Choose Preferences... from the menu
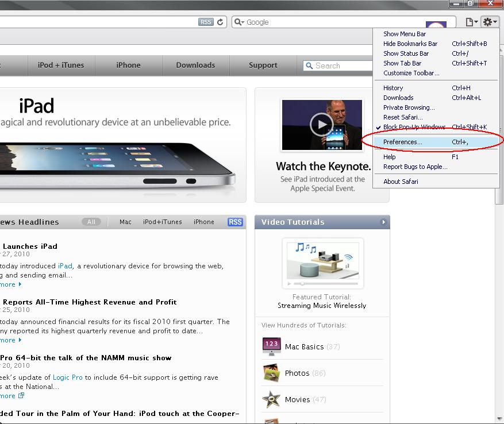 (x=402, y=142)
